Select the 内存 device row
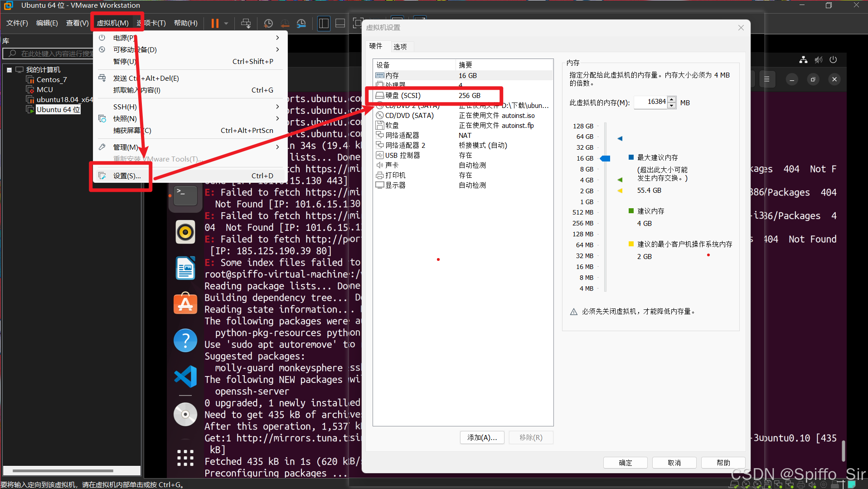Viewport: 868px width, 489px height. point(463,75)
